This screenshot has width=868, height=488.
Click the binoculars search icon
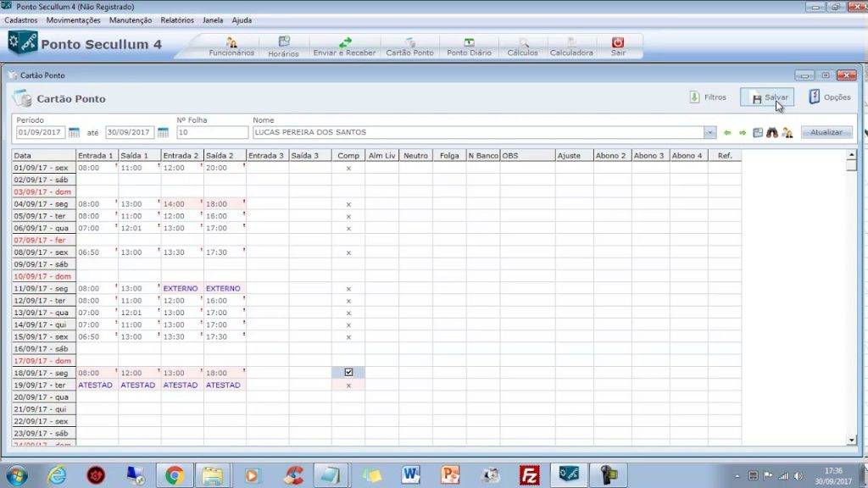click(x=772, y=133)
